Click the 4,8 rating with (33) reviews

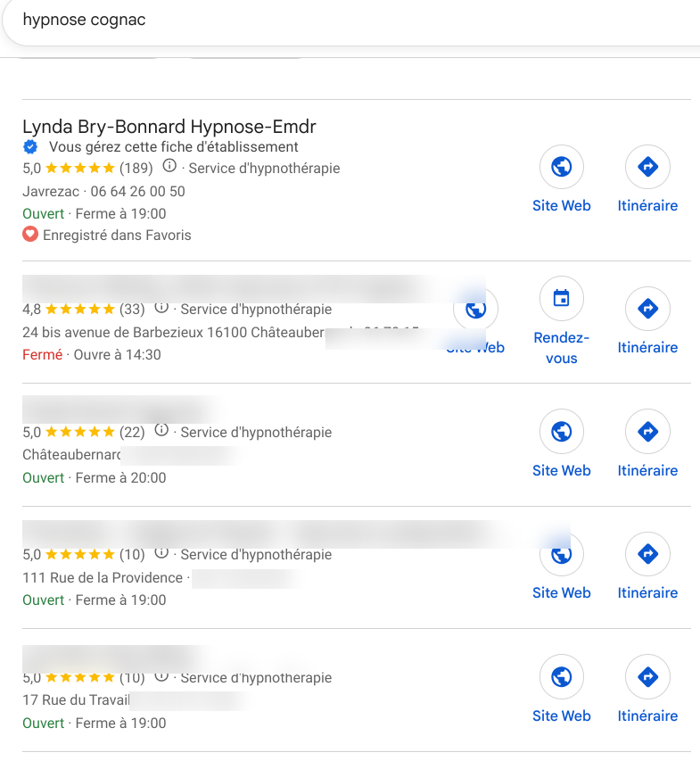click(x=84, y=310)
